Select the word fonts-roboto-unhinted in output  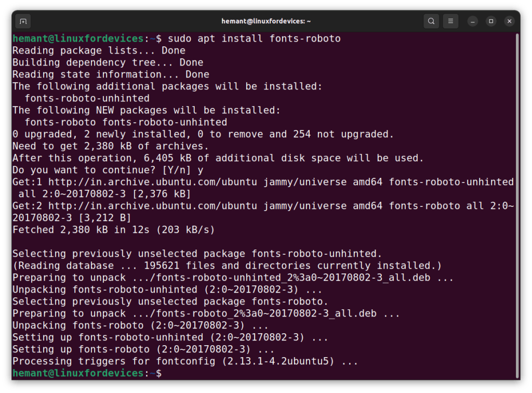(88, 98)
